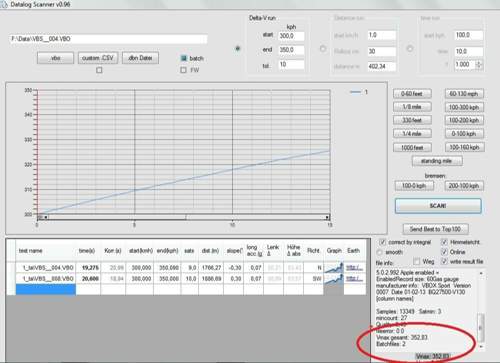The image size is (500, 363).
Task: Choose the 330 feet preset
Action: click(412, 120)
